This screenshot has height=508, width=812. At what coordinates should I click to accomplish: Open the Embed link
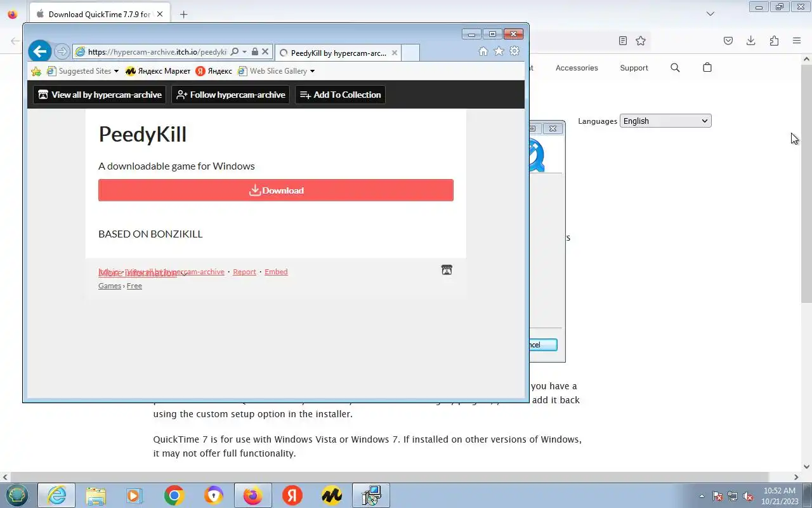(276, 272)
